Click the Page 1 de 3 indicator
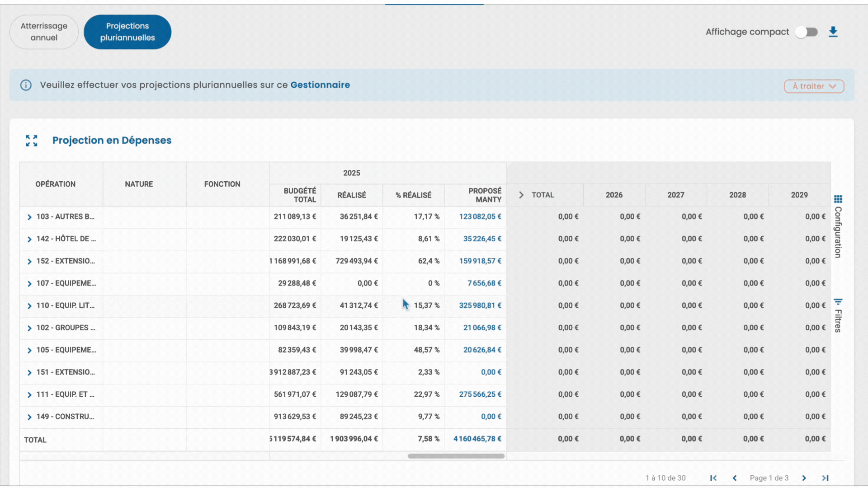The width and height of the screenshot is (868, 488). [769, 478]
